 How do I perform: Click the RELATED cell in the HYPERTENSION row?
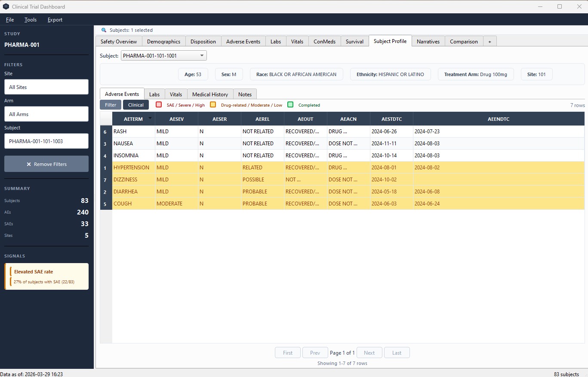coord(263,168)
